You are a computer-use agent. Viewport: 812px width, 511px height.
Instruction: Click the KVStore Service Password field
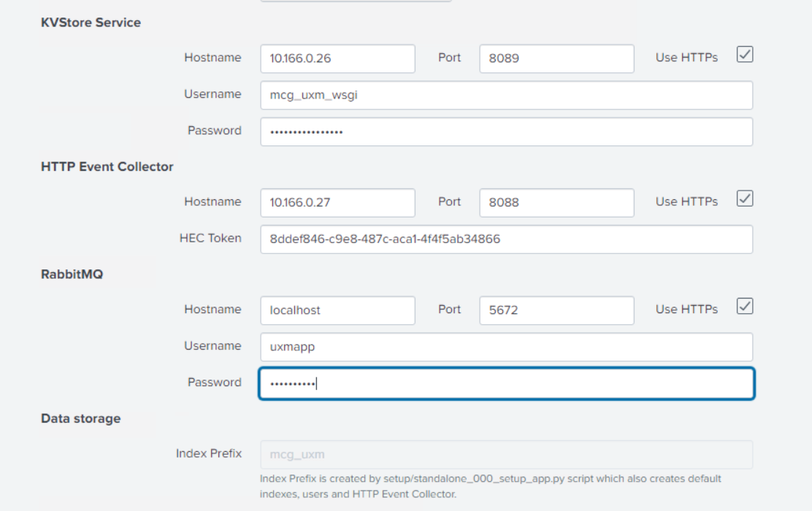(506, 131)
